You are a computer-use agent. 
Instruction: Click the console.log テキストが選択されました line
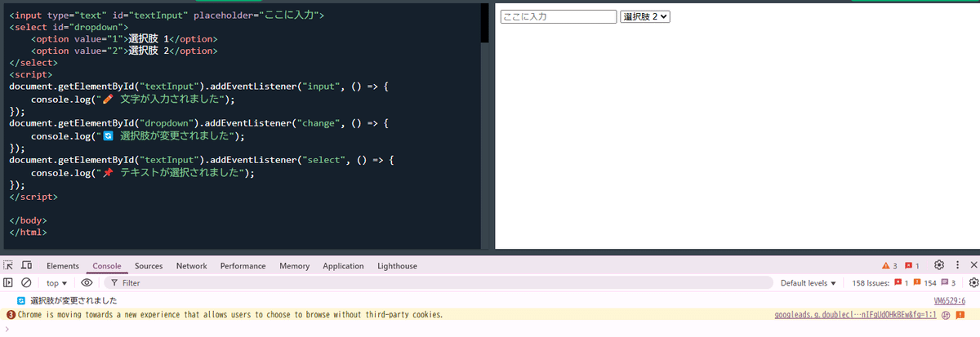[x=142, y=172]
